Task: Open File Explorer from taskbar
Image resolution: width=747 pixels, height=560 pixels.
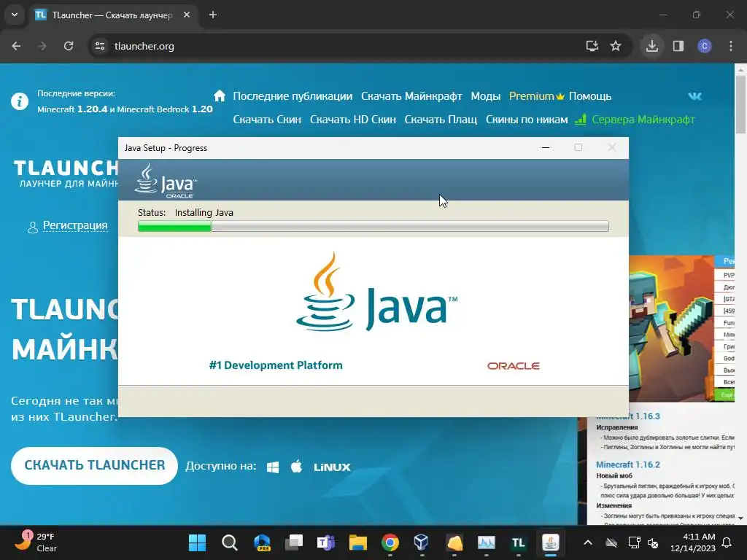Action: click(x=357, y=542)
